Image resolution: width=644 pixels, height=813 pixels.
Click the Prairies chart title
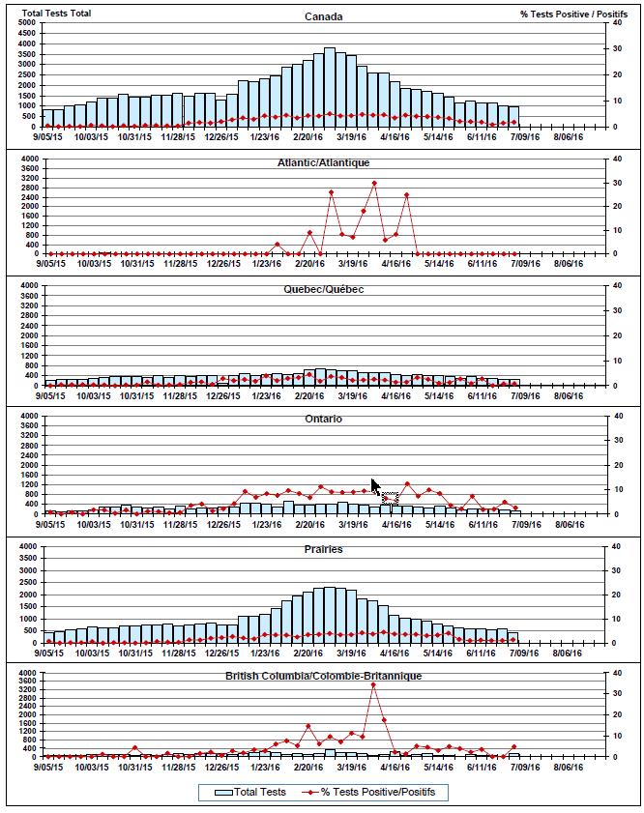(x=323, y=549)
